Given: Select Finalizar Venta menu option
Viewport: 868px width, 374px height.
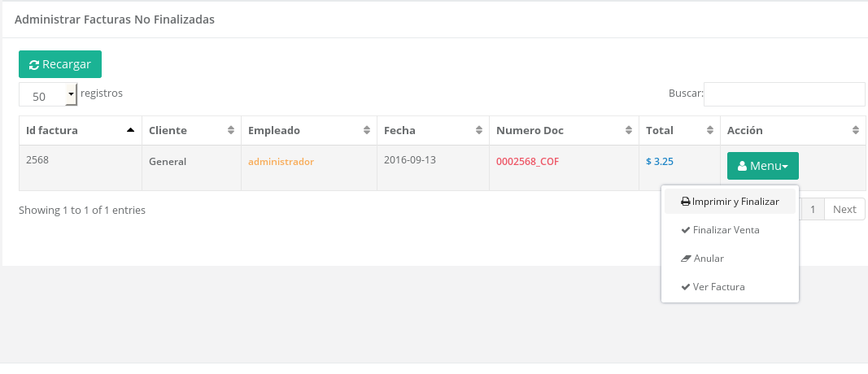Looking at the screenshot, I should 726,230.
